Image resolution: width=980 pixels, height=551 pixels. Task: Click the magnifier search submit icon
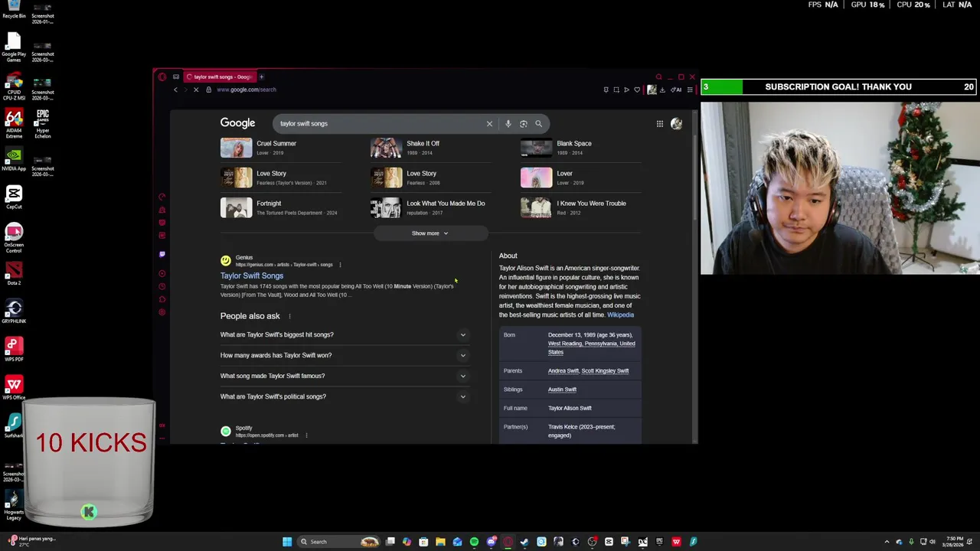(538, 123)
